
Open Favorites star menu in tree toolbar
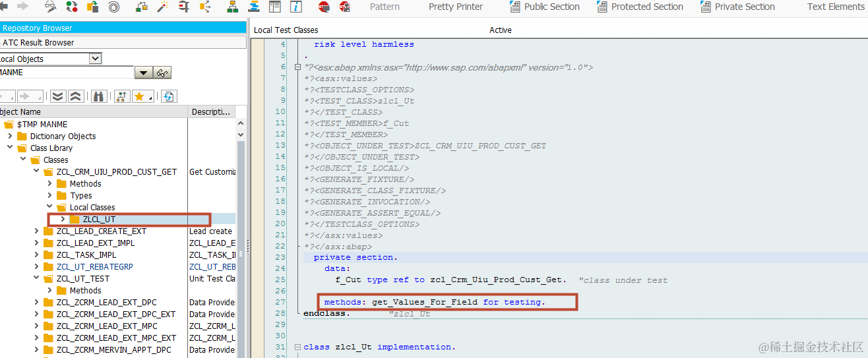142,96
